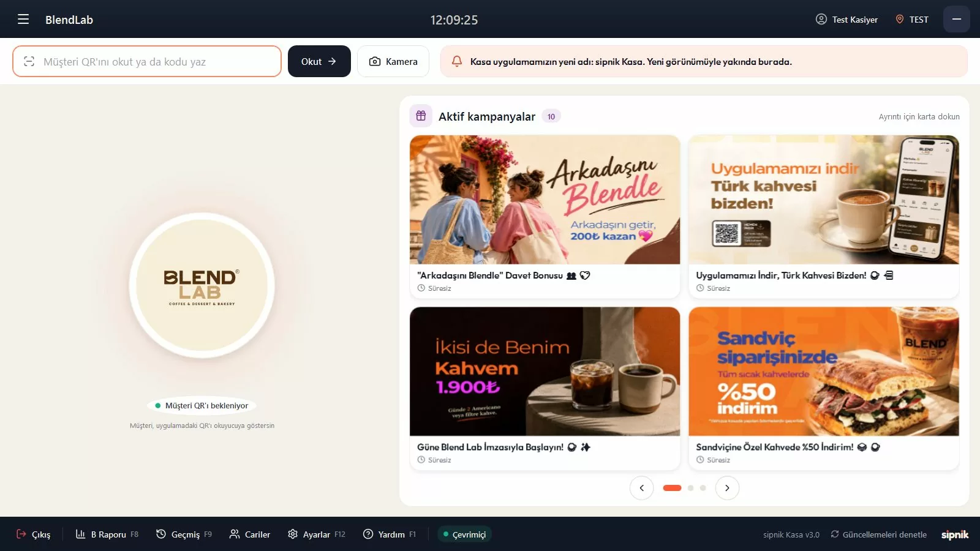Click the notification bell icon
The width and height of the screenshot is (980, 551).
(457, 61)
